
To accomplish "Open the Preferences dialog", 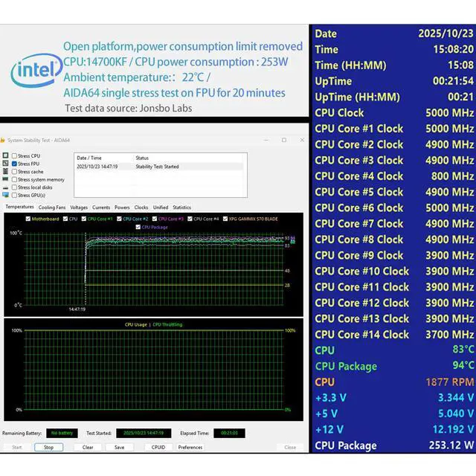I will [x=190, y=447].
